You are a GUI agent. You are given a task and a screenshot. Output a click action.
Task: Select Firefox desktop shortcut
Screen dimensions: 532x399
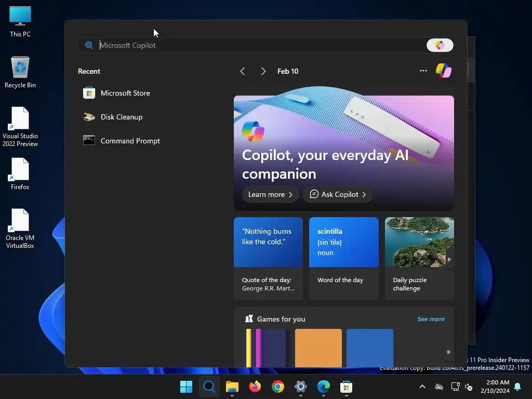[20, 174]
